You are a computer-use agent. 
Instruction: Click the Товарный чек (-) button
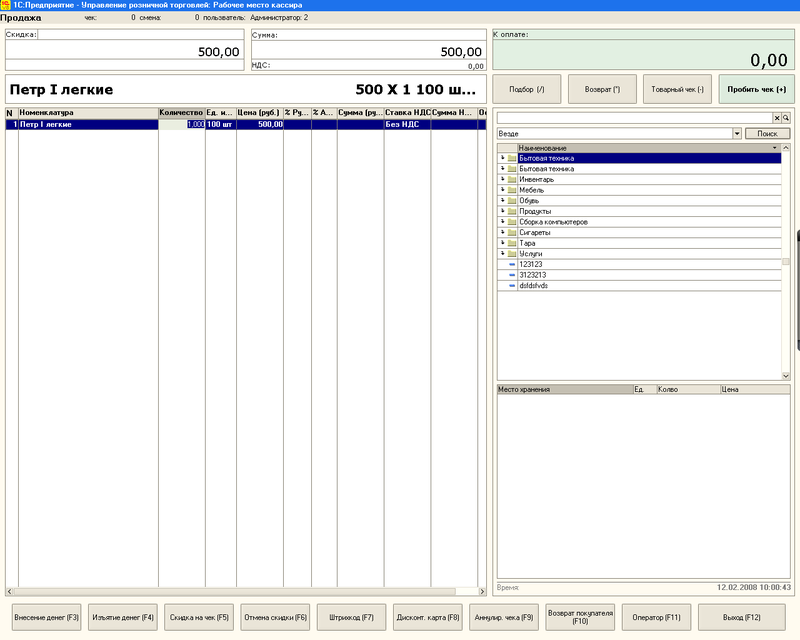[x=677, y=89]
